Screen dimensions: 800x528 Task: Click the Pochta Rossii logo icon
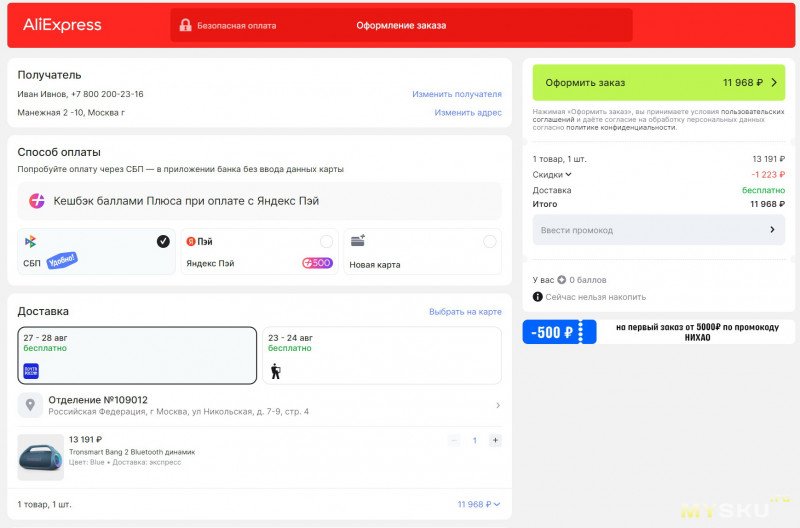[31, 371]
